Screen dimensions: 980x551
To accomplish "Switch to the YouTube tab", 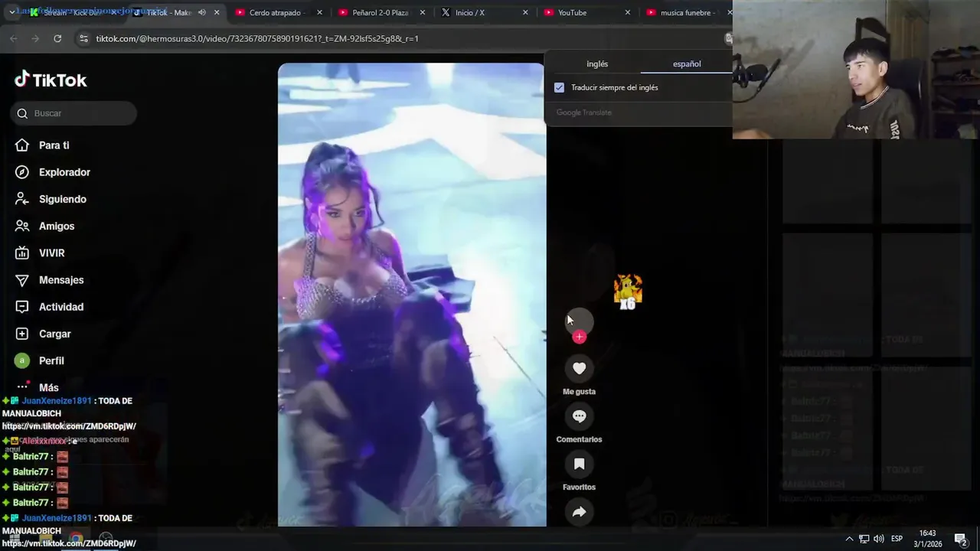I will click(586, 12).
